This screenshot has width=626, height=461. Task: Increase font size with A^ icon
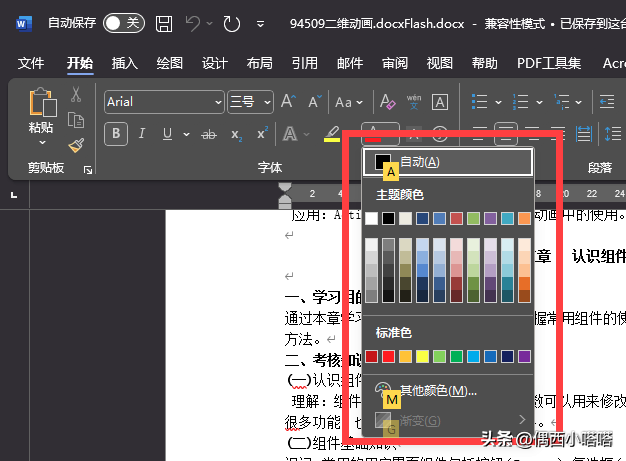tap(288, 102)
